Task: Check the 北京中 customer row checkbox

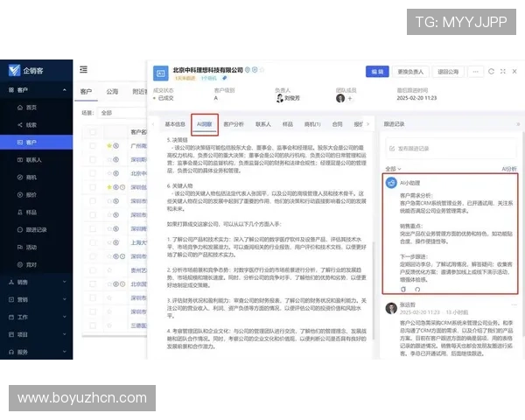Action: click(x=93, y=173)
